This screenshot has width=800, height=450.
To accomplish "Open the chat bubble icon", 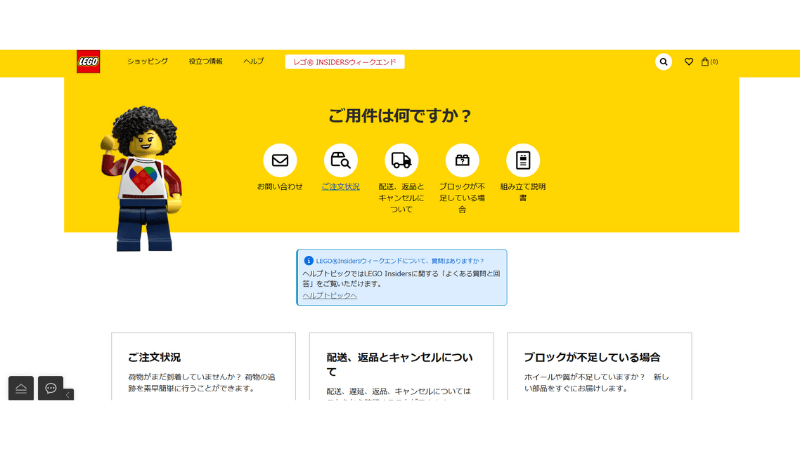I will coord(51,388).
